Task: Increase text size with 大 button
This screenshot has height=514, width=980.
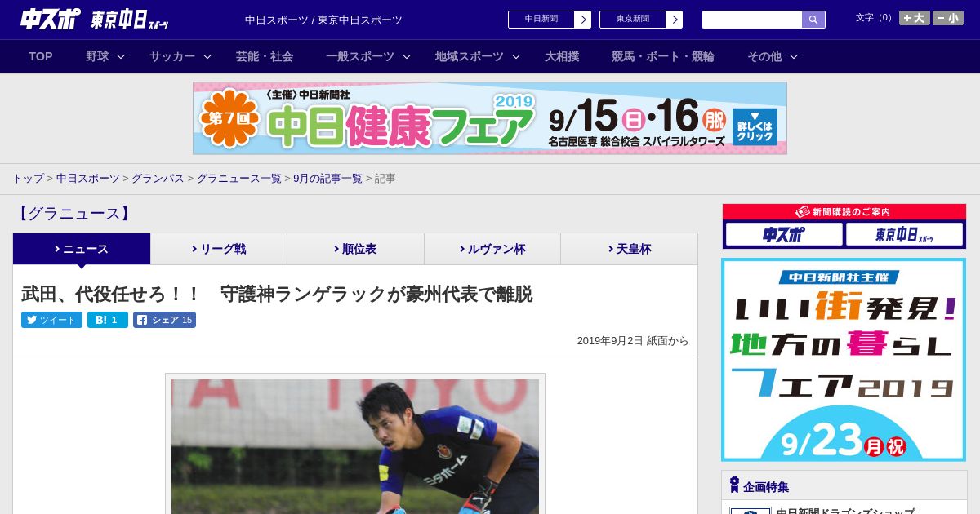Action: pyautogui.click(x=914, y=18)
